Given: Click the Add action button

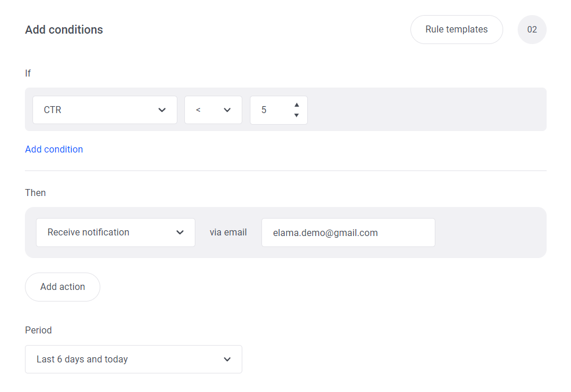Looking at the screenshot, I should tap(63, 287).
